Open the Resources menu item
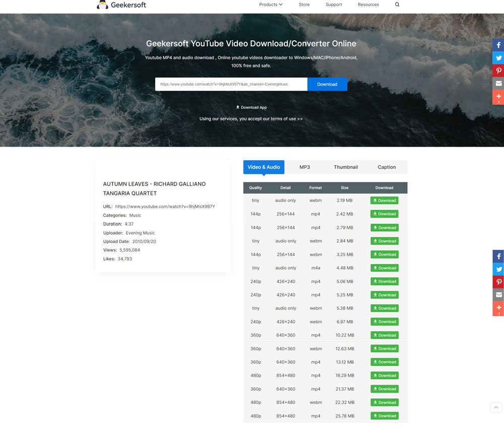The width and height of the screenshot is (504, 436). (x=368, y=5)
